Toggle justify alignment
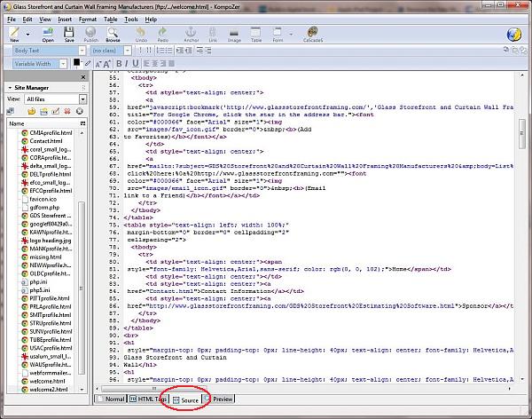 coord(171,64)
